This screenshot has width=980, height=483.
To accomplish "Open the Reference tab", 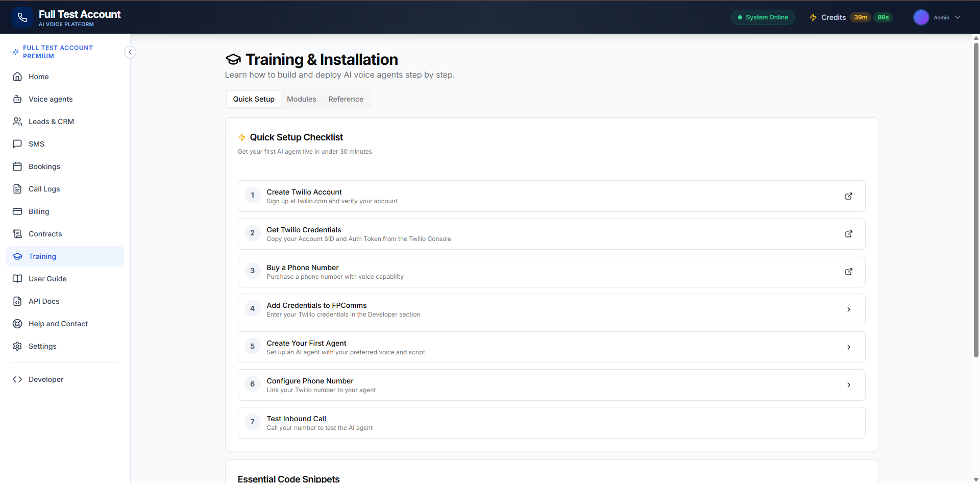I will point(346,99).
